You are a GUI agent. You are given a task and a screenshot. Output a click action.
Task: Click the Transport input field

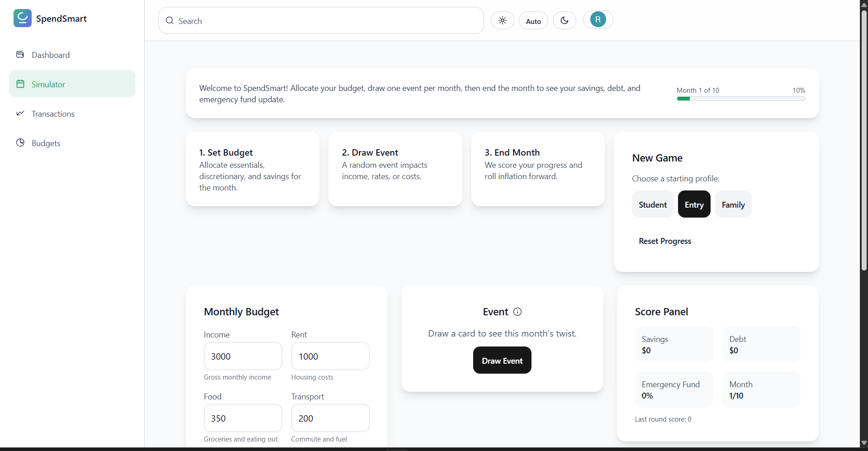click(330, 418)
